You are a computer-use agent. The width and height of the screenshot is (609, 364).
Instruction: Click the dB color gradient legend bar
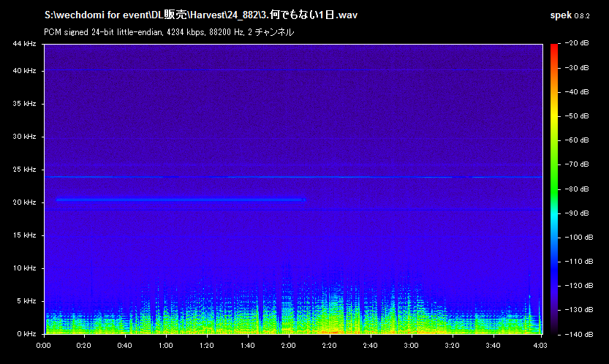point(554,189)
